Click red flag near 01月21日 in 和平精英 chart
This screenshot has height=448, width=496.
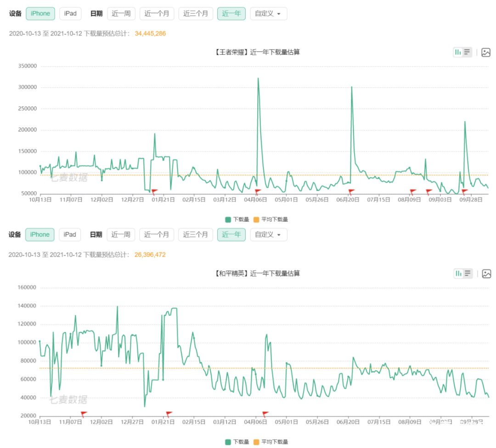[169, 414]
